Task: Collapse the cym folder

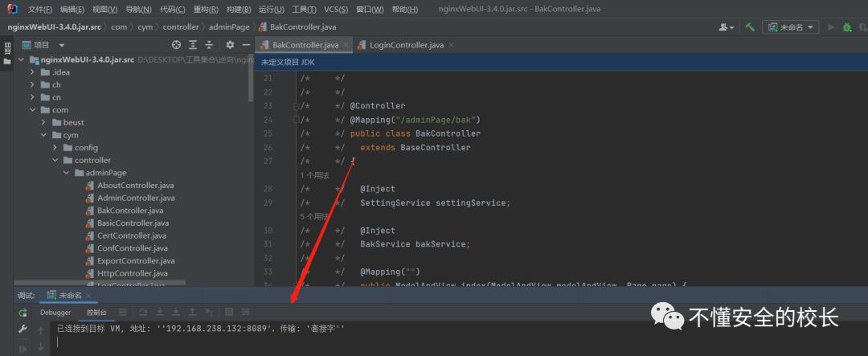Action: (x=43, y=135)
